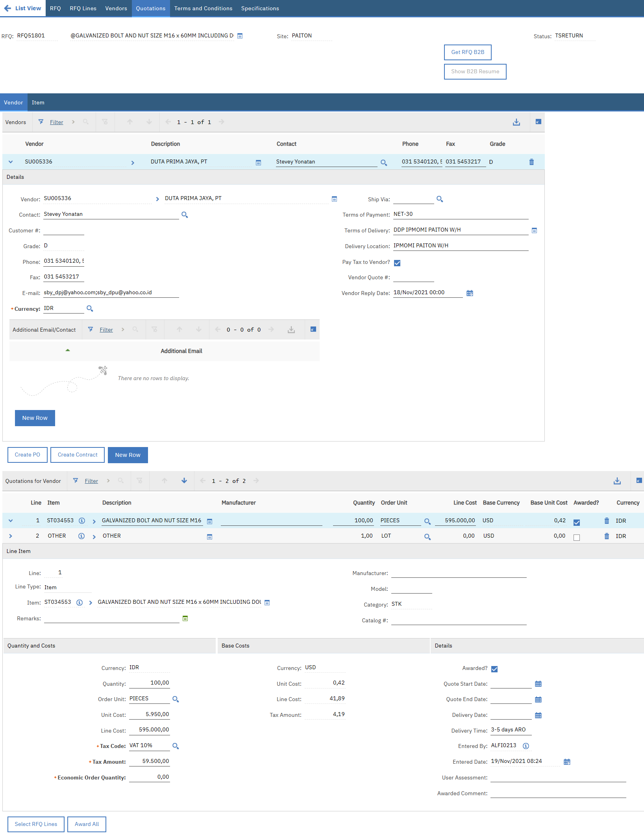Download the Vendors table data

pyautogui.click(x=516, y=122)
